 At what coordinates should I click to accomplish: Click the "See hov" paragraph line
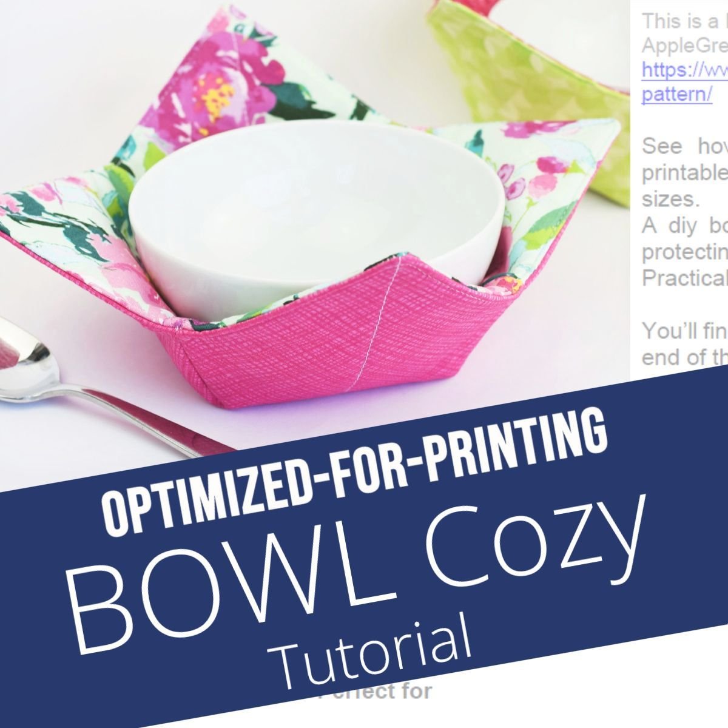(x=684, y=147)
